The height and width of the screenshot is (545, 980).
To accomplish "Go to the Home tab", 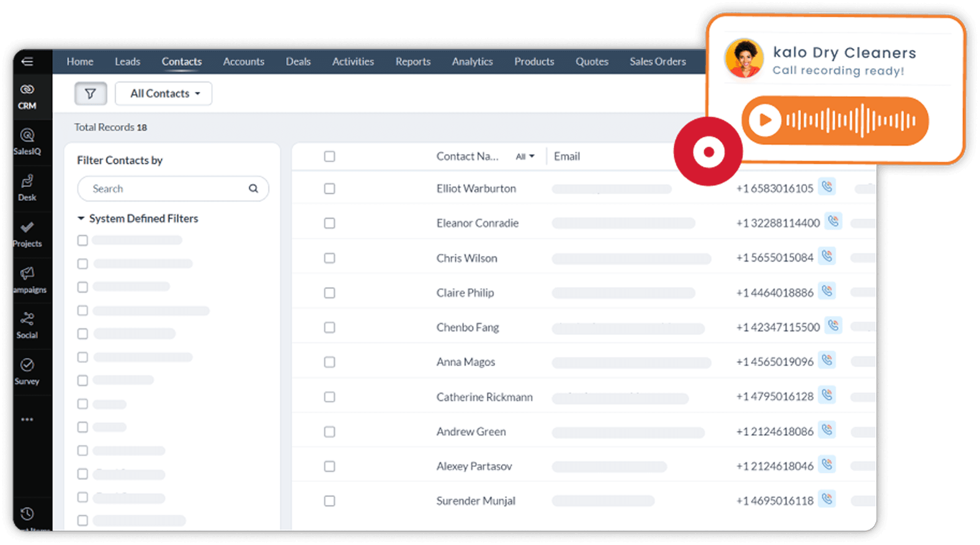I will coord(80,62).
